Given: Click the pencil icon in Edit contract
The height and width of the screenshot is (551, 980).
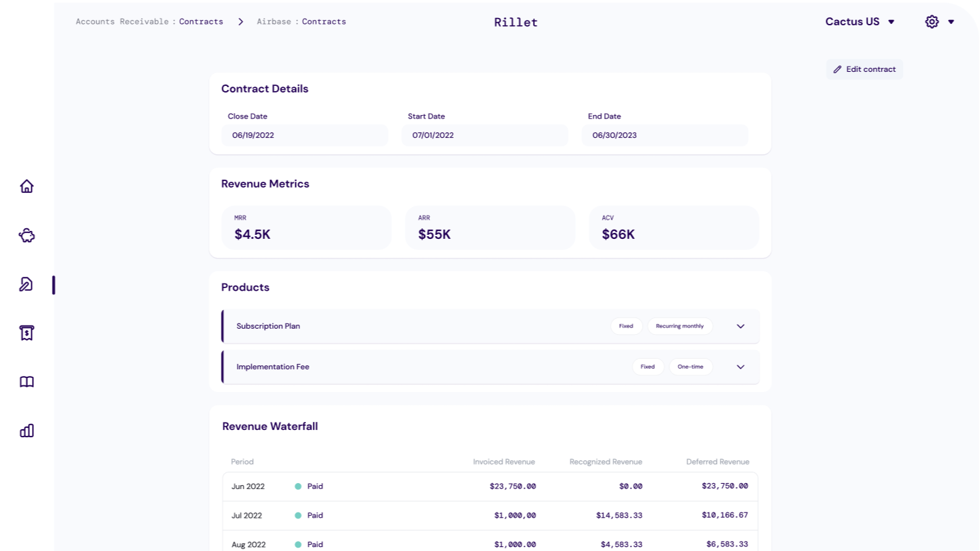Looking at the screenshot, I should (x=838, y=69).
